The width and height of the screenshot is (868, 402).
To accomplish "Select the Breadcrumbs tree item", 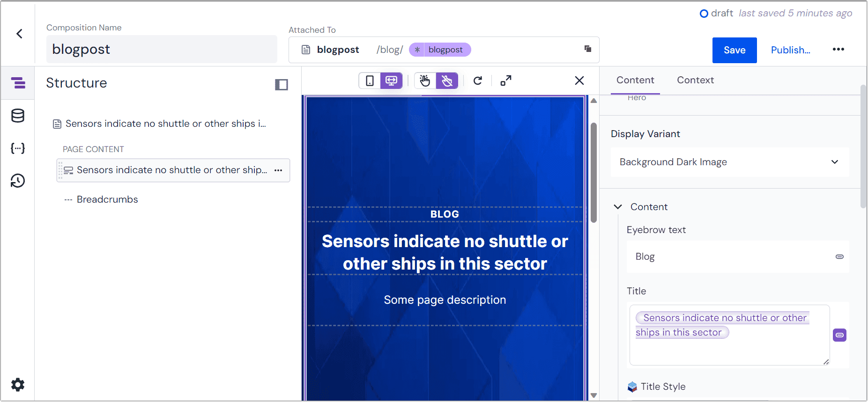I will click(107, 200).
